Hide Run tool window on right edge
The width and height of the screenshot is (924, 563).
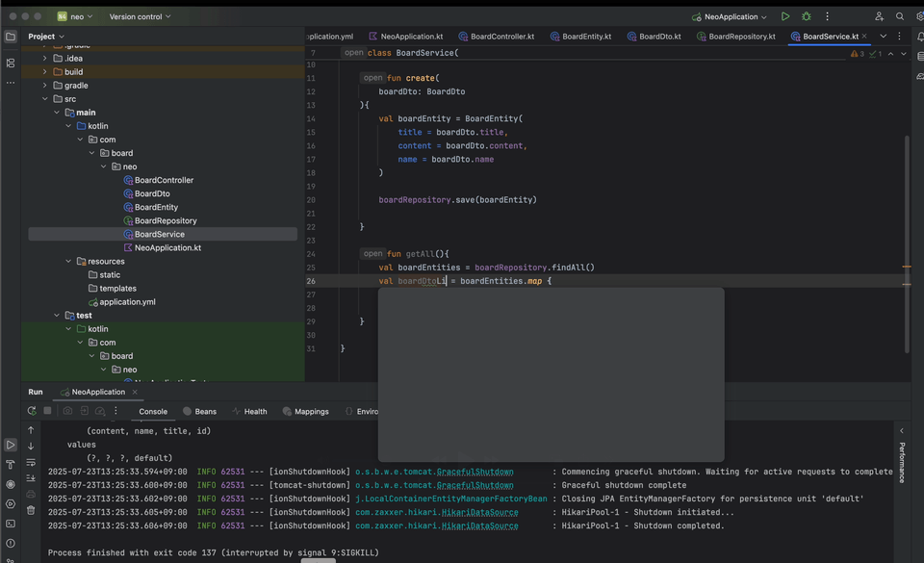[x=902, y=431]
